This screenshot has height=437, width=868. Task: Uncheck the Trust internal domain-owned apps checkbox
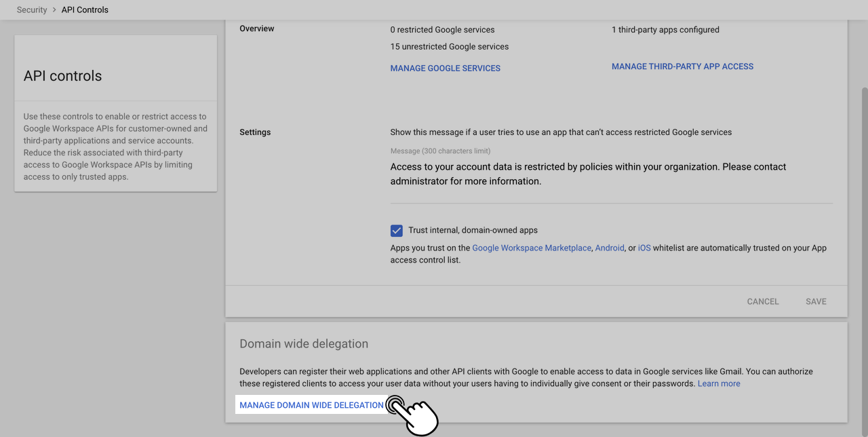397,231
